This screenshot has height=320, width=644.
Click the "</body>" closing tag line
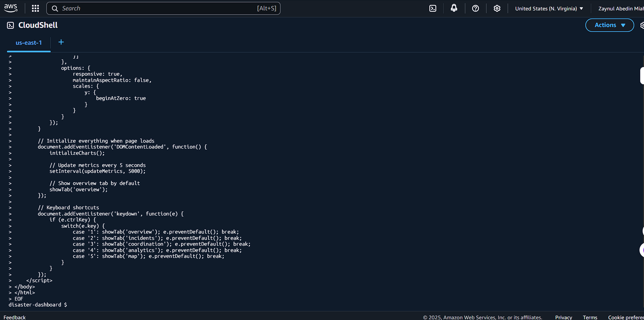click(x=25, y=287)
